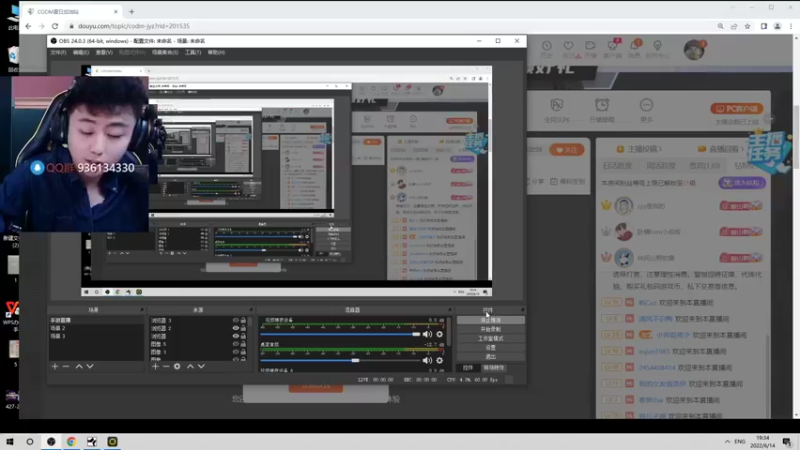
Task: Mute the desktop audio (桌面音频) channel
Action: [428, 360]
